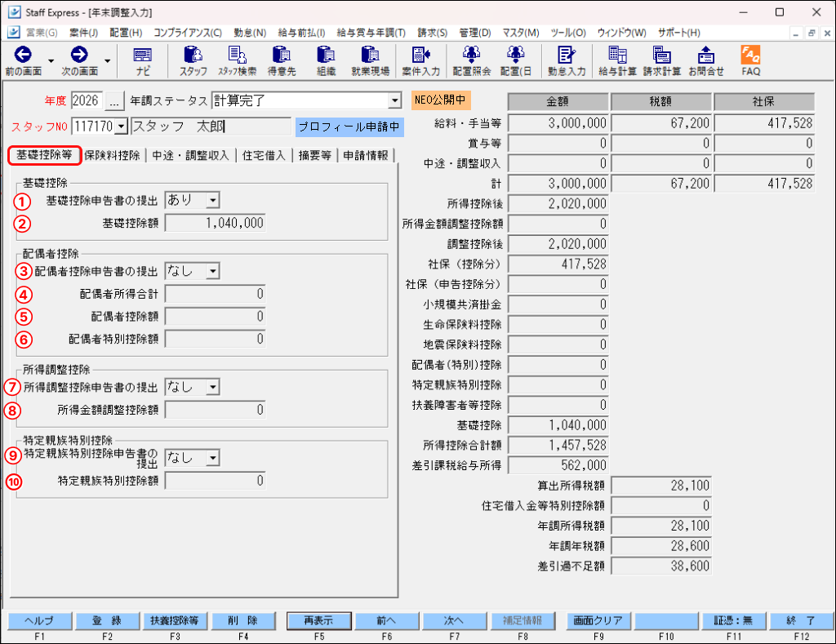Open the マスタ(M) menu
The height and width of the screenshot is (644, 836).
(521, 33)
